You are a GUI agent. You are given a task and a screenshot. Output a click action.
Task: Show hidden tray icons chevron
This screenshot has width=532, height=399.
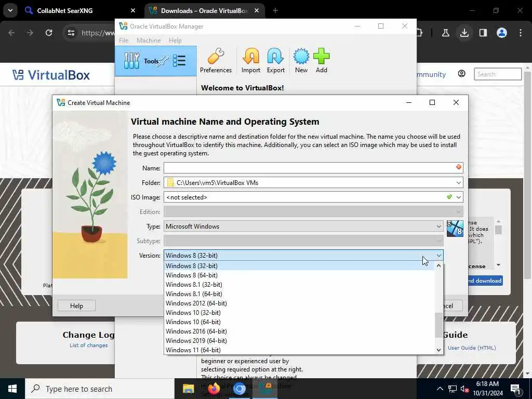440,389
